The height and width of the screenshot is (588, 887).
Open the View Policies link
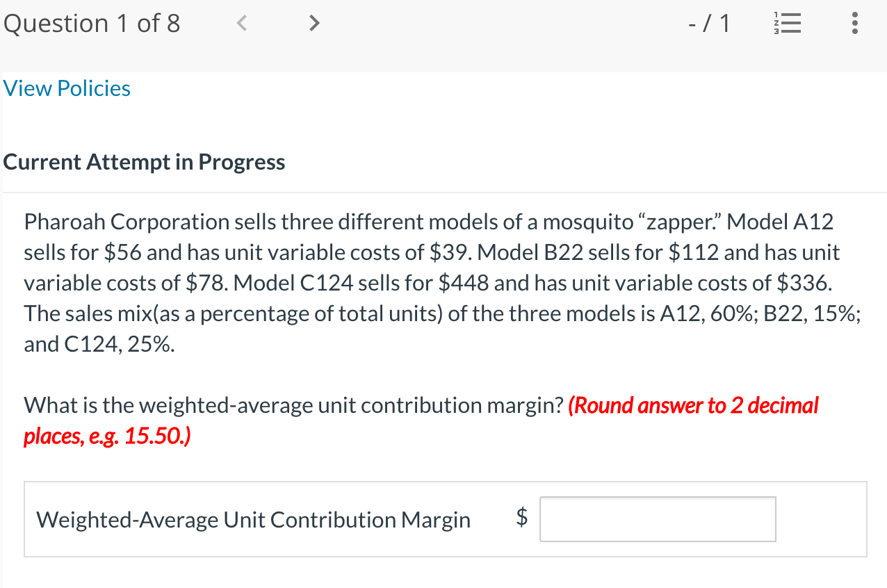click(67, 88)
